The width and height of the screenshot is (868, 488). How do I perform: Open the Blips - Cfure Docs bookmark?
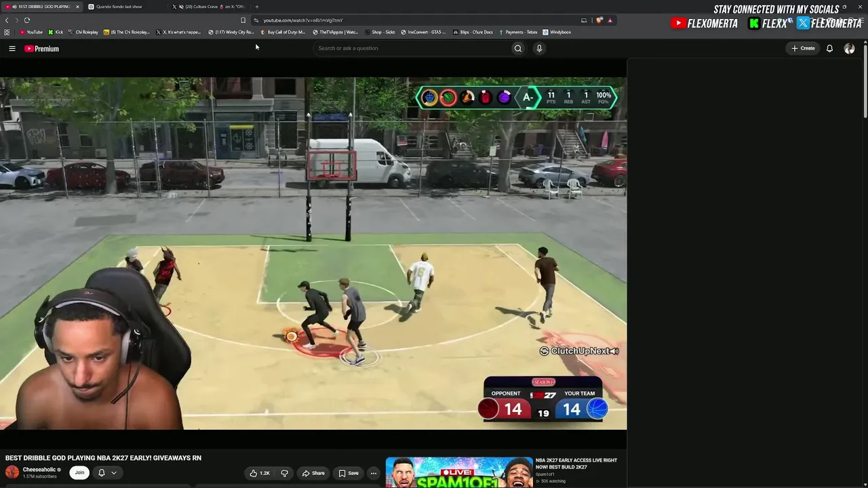473,33
